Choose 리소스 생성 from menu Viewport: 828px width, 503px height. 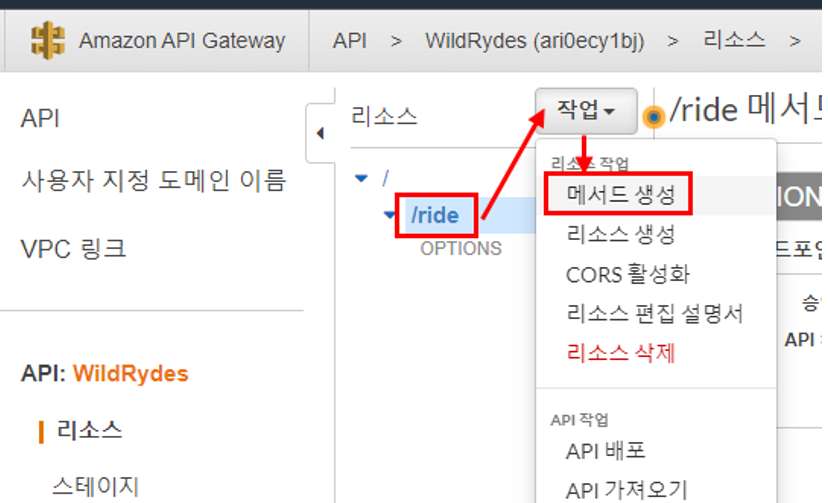[x=620, y=234]
